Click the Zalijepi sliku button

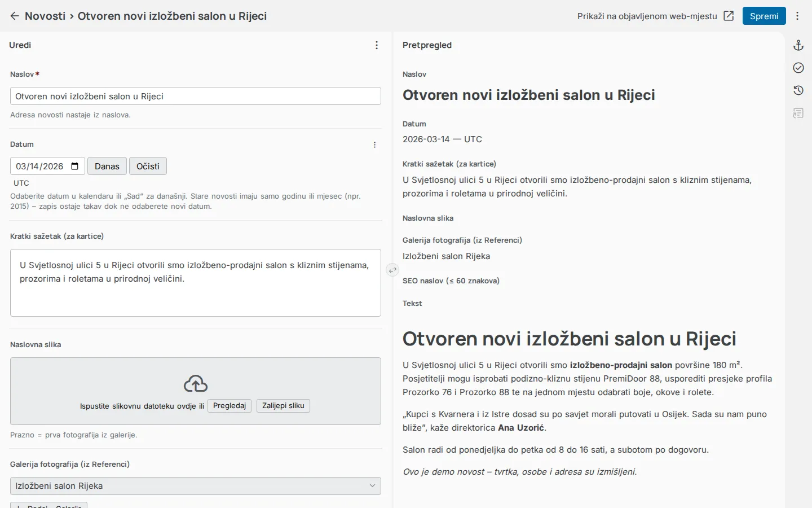283,406
